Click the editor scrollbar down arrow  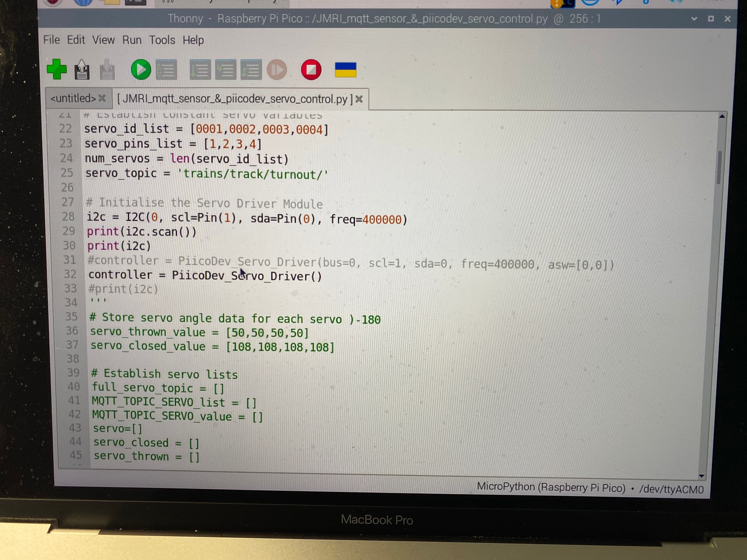point(701,476)
